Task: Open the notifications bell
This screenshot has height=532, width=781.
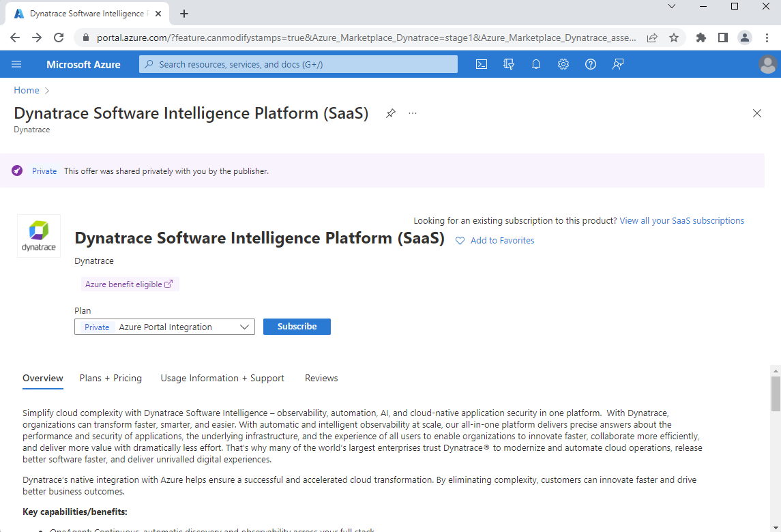Action: (x=536, y=64)
